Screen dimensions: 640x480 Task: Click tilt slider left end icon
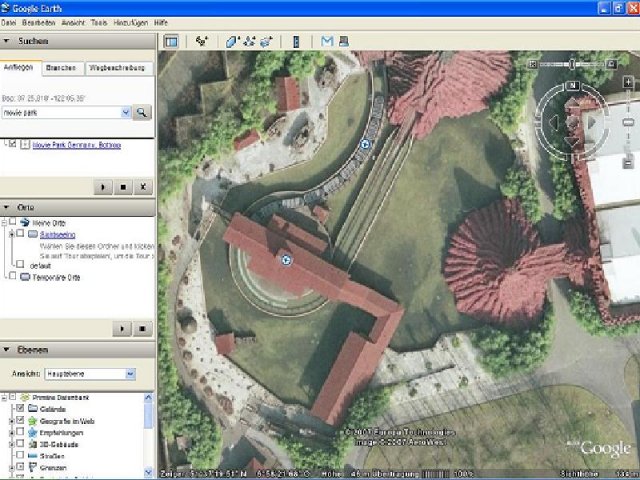533,64
